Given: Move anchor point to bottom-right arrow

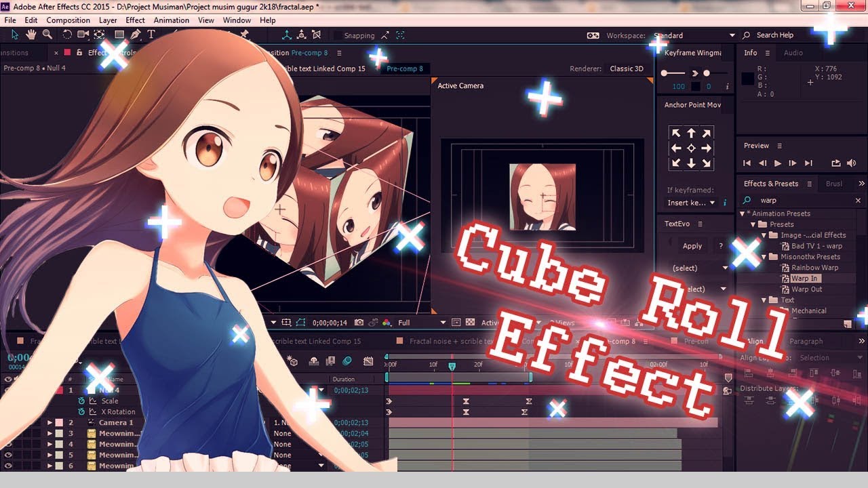Looking at the screenshot, I should click(707, 163).
